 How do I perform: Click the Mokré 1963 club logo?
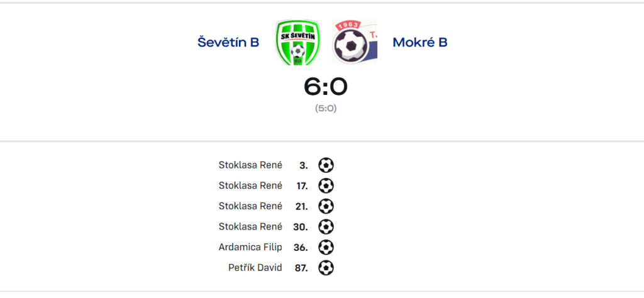click(x=355, y=42)
